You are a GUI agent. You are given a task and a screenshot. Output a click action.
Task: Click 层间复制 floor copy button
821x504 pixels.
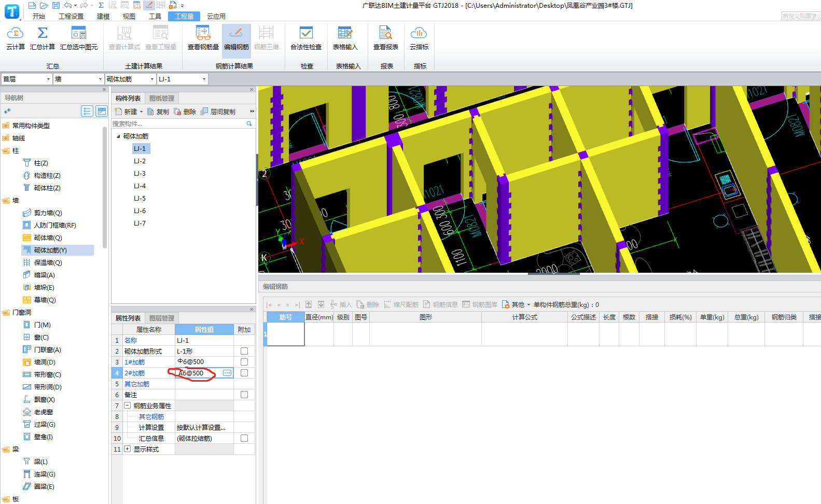[x=218, y=111]
